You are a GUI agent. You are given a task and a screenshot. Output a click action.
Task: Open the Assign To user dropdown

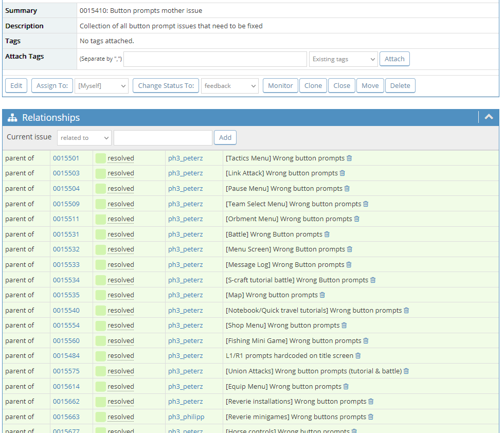tap(102, 86)
